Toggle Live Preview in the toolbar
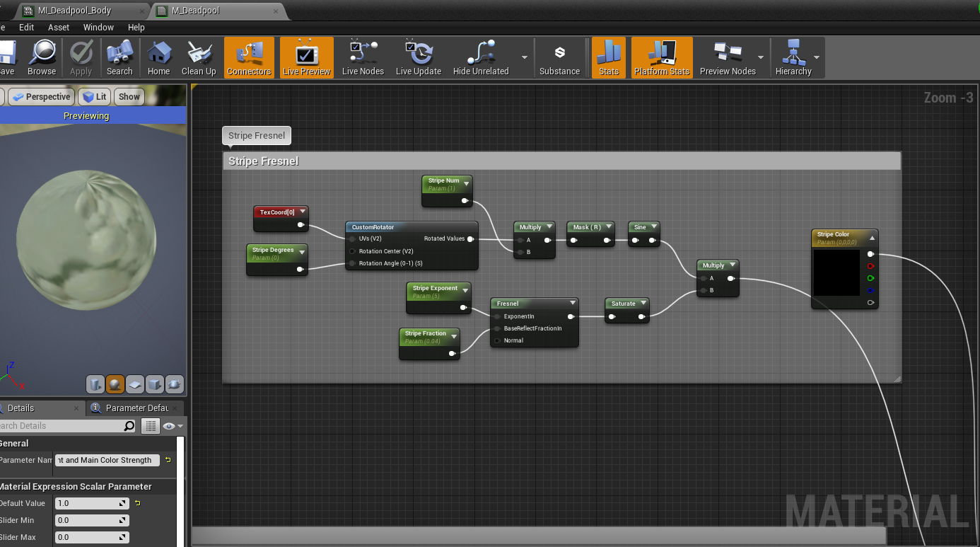The width and height of the screenshot is (980, 547). pos(307,57)
